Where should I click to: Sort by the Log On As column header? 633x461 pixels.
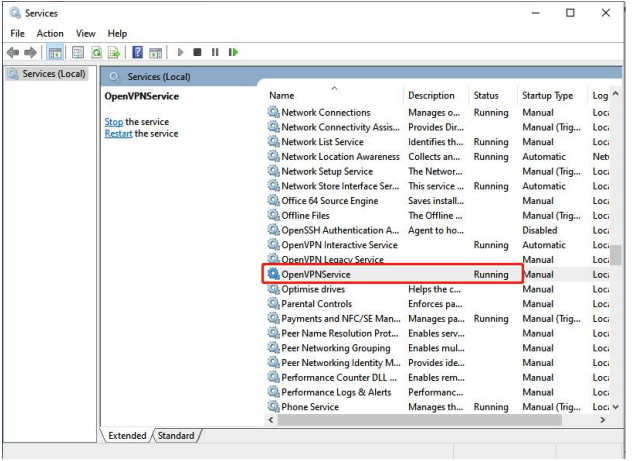(600, 95)
